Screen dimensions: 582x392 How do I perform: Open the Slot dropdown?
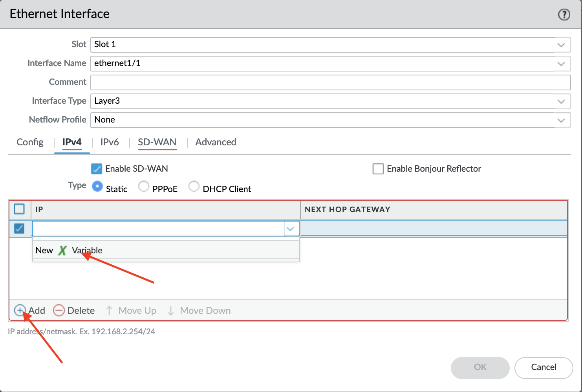(x=561, y=45)
